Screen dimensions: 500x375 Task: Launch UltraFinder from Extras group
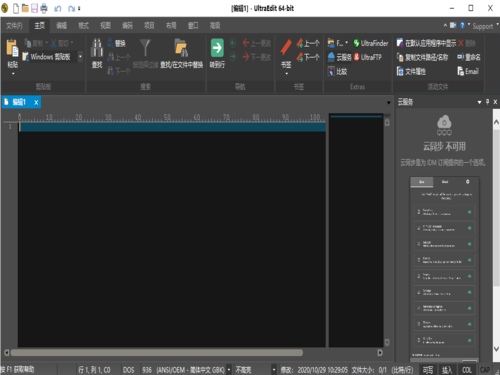[371, 43]
